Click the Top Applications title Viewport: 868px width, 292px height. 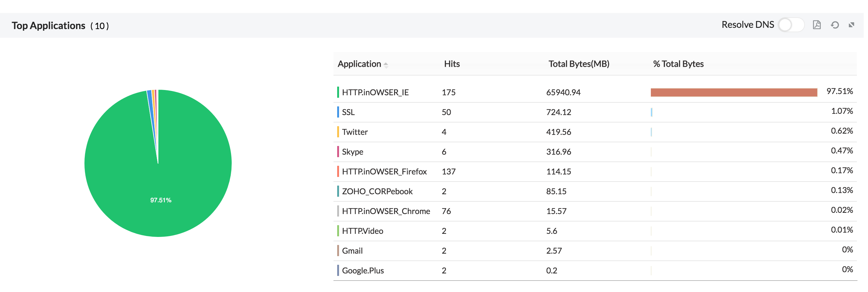point(48,25)
